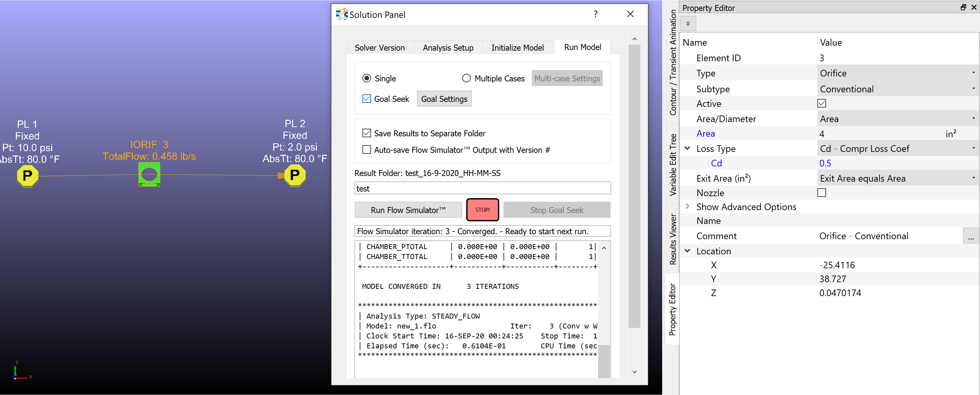
Task: Click the PL 1 plenum chamber node
Action: (27, 176)
